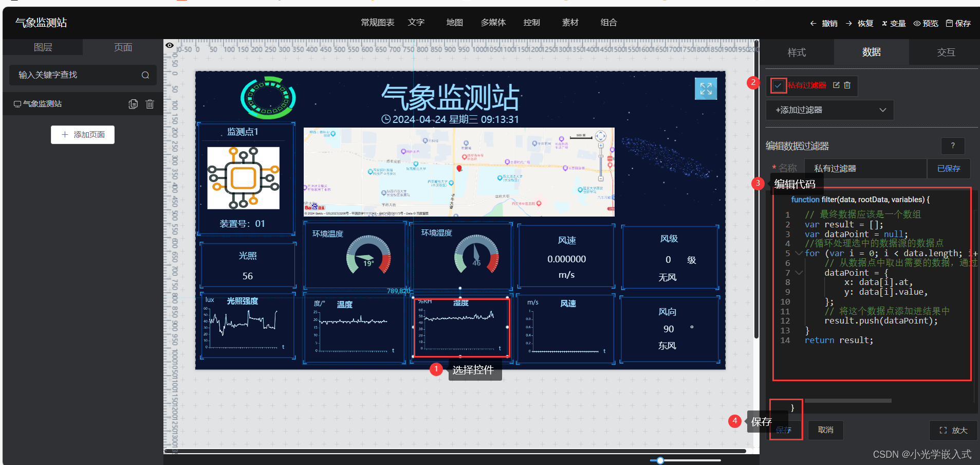The width and height of the screenshot is (980, 465).
Task: Click search magnifier in keyword field
Action: pyautogui.click(x=145, y=75)
